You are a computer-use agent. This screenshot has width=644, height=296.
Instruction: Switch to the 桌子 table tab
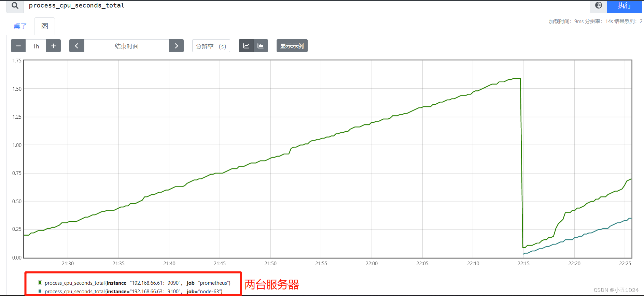pyautogui.click(x=20, y=26)
